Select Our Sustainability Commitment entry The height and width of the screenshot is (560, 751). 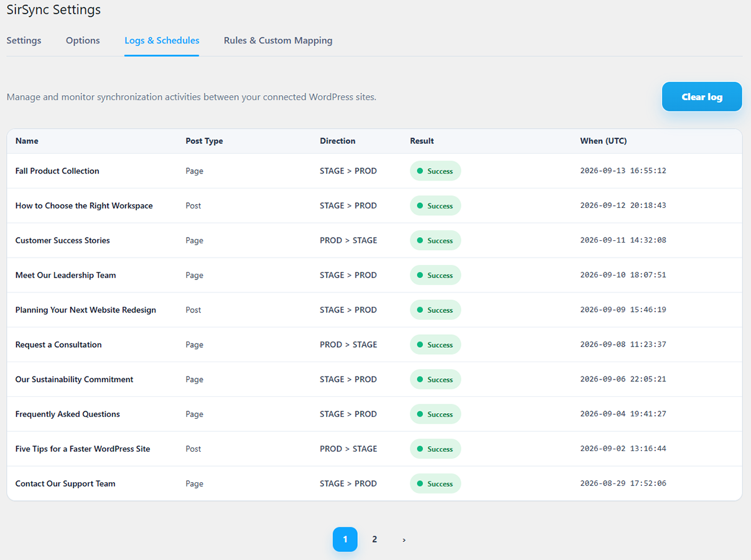pyautogui.click(x=75, y=380)
